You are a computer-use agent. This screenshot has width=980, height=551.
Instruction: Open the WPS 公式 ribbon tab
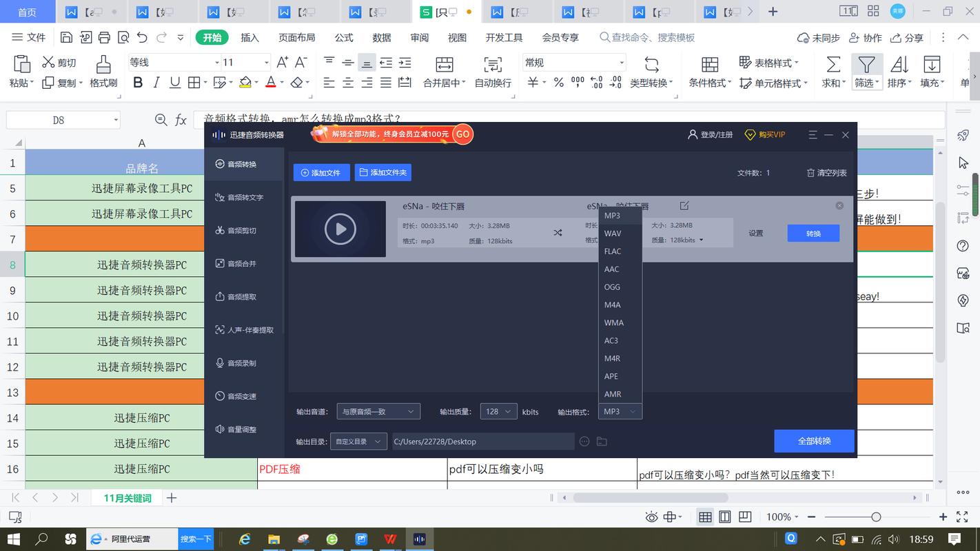[x=344, y=38]
